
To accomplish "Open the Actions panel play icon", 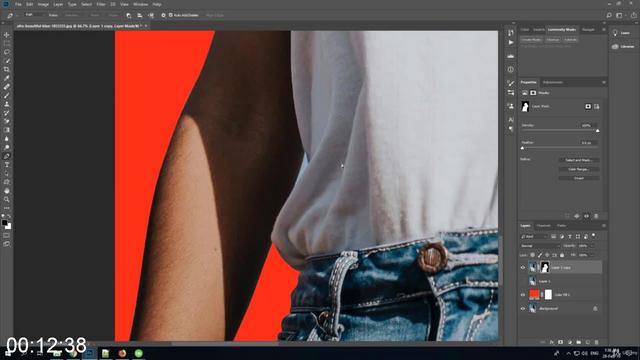I will coord(511,42).
